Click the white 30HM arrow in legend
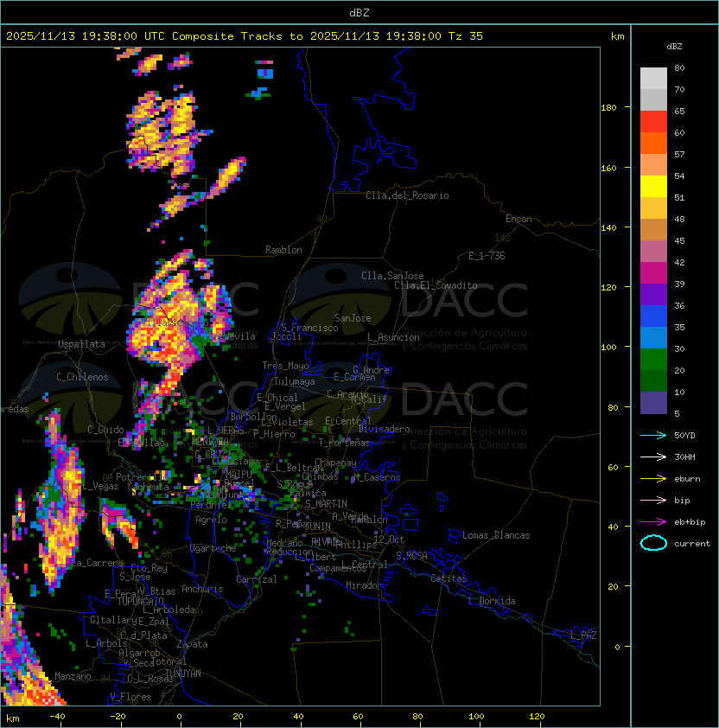 tap(653, 457)
